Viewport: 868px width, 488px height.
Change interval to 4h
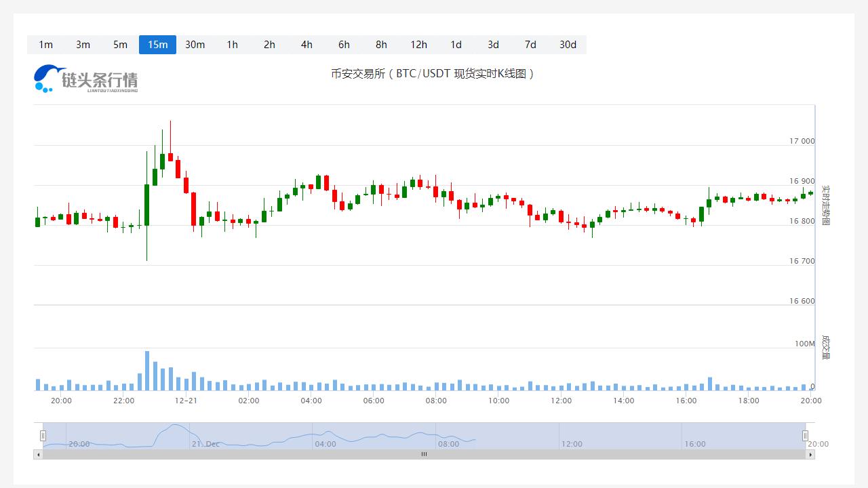point(307,45)
